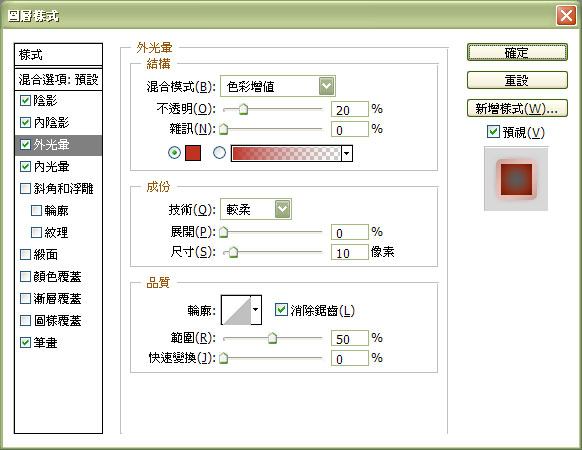Enable the 顏色覆蓋 checkbox
The height and width of the screenshot is (450, 582).
tap(25, 276)
